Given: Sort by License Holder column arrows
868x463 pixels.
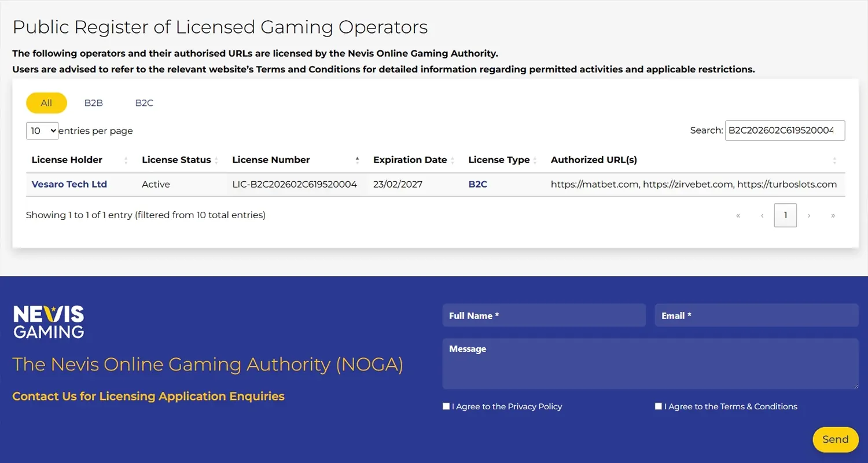Looking at the screenshot, I should click(x=126, y=160).
